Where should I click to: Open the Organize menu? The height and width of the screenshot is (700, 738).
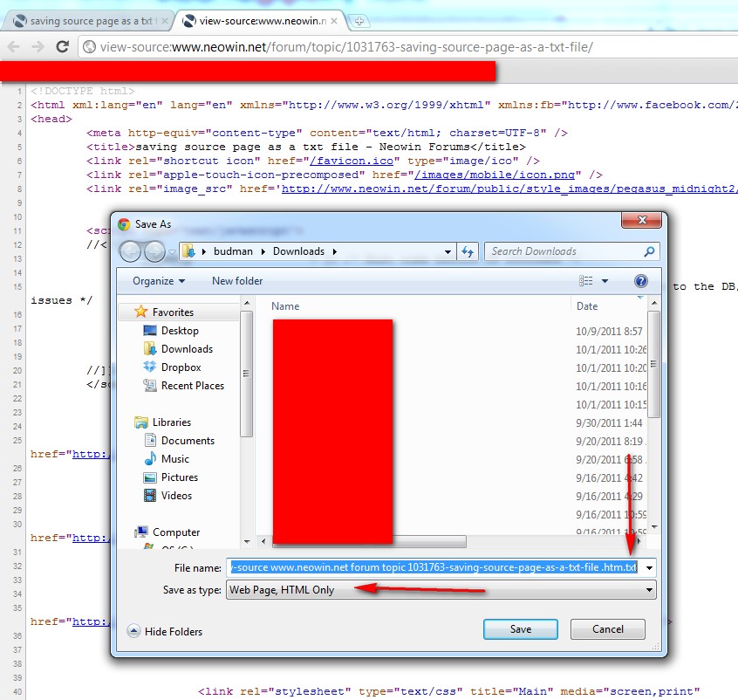point(159,281)
